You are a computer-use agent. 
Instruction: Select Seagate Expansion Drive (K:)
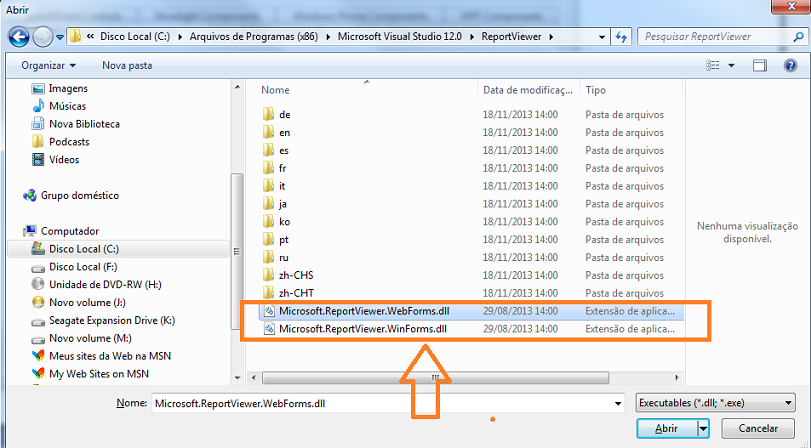pyautogui.click(x=103, y=321)
